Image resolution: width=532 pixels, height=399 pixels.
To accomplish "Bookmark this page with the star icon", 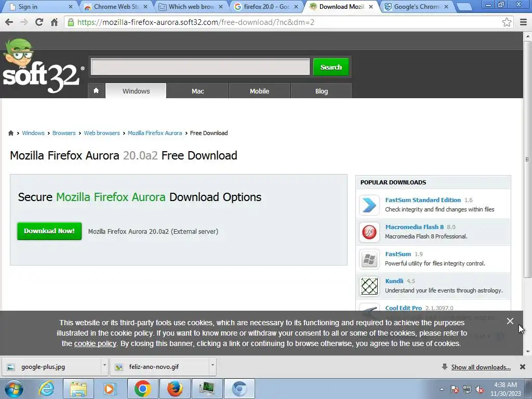I will (507, 22).
